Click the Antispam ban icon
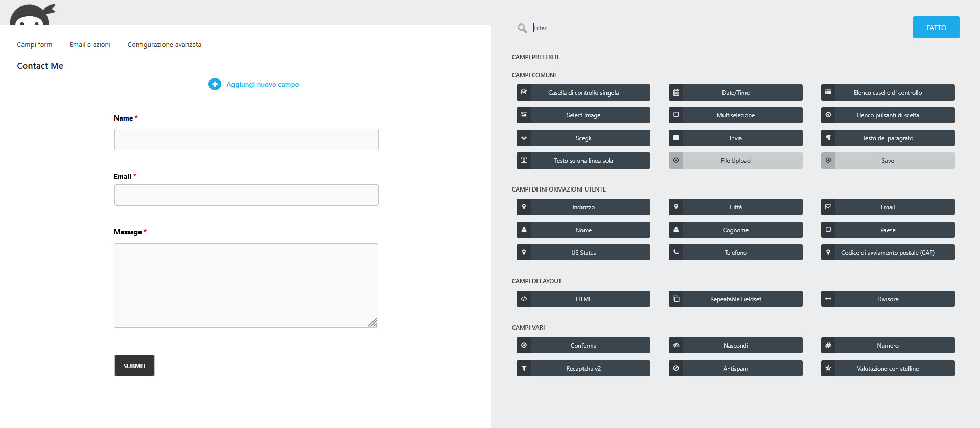This screenshot has width=980, height=428. click(676, 368)
